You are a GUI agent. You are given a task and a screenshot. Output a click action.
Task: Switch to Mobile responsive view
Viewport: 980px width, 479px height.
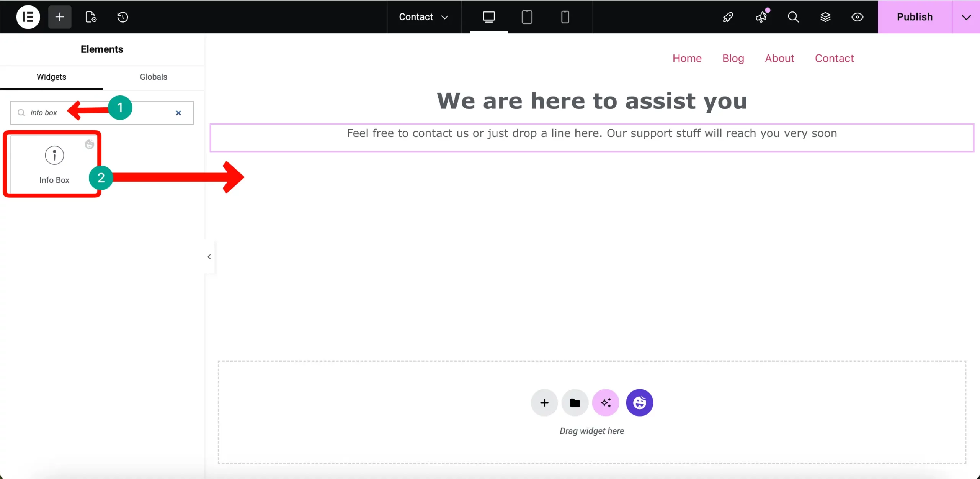[x=565, y=17]
